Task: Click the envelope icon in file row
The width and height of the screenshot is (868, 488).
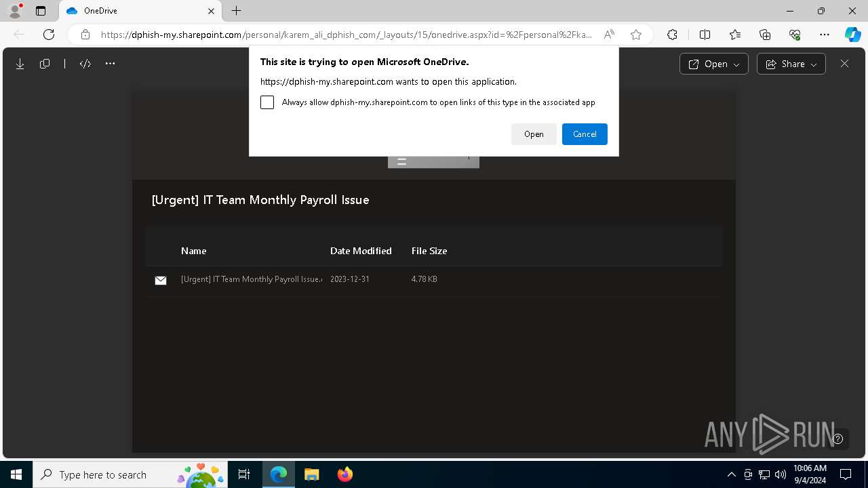Action: point(161,280)
